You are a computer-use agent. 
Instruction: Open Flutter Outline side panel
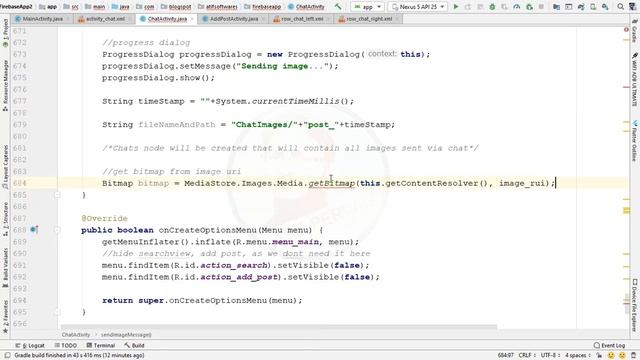[x=635, y=140]
